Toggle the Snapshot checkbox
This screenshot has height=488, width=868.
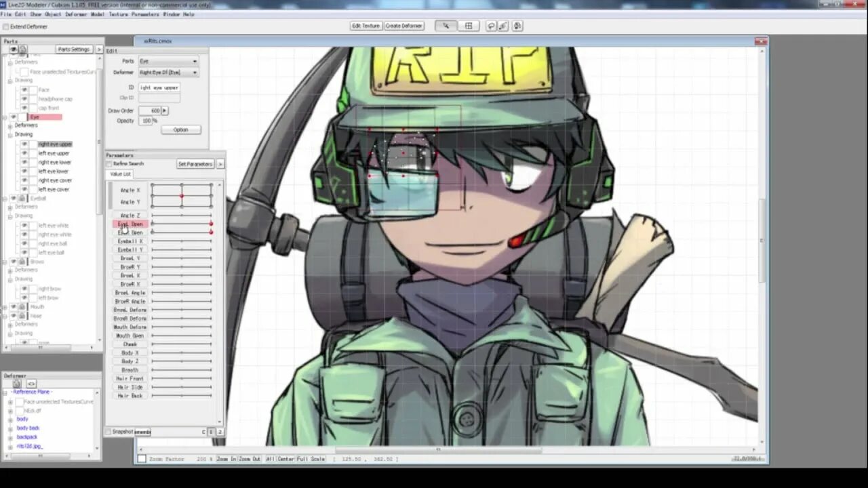(108, 432)
